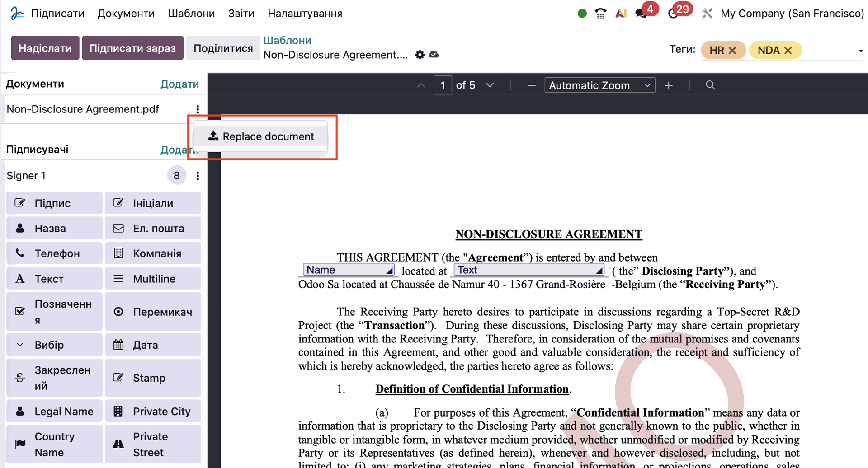Zoom out with the minus icon
Screen dimensions: 868x468
[531, 85]
